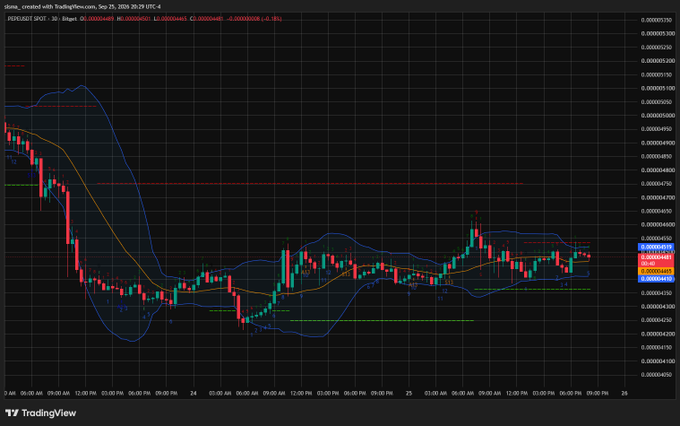Click the 0.000005350 price scale label

pyautogui.click(x=657, y=20)
